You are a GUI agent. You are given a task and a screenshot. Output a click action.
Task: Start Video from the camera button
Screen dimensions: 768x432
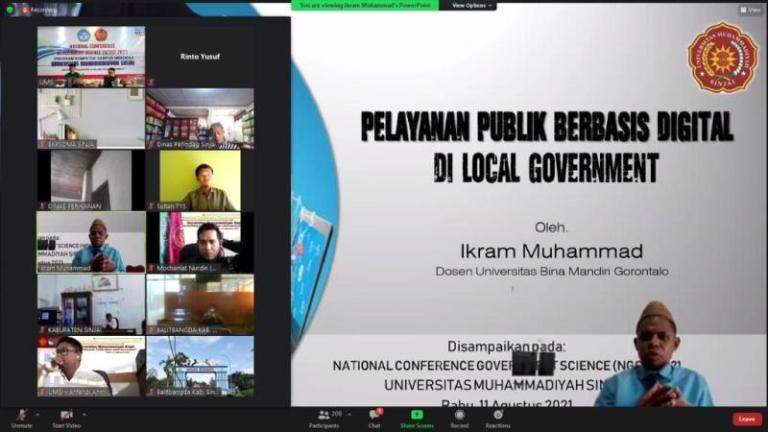[67, 416]
